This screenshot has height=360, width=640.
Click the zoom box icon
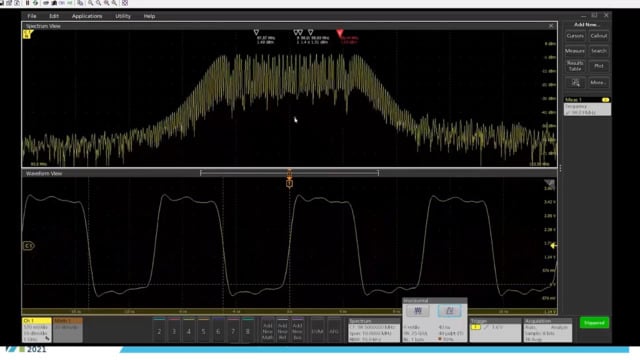coord(575,83)
